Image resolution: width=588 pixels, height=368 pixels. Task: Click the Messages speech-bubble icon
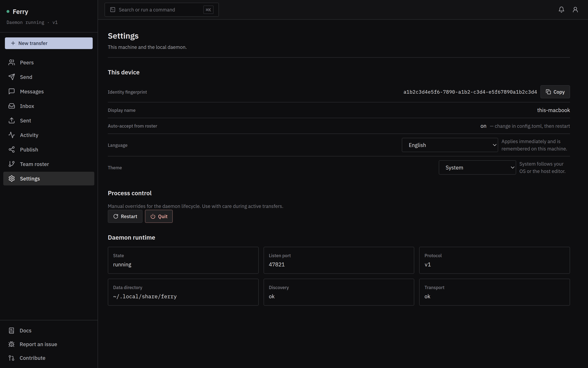(12, 92)
